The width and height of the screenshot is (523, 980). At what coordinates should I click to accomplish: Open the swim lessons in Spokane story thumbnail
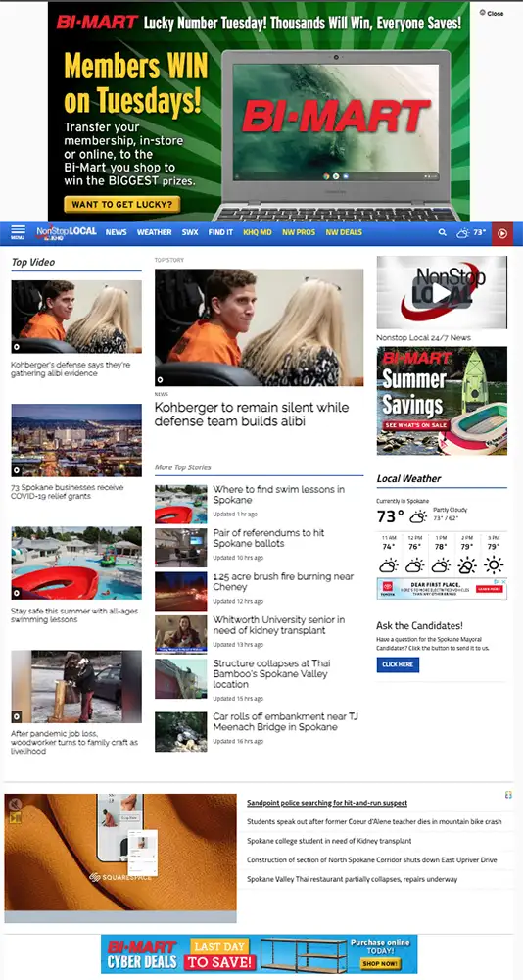pyautogui.click(x=180, y=504)
